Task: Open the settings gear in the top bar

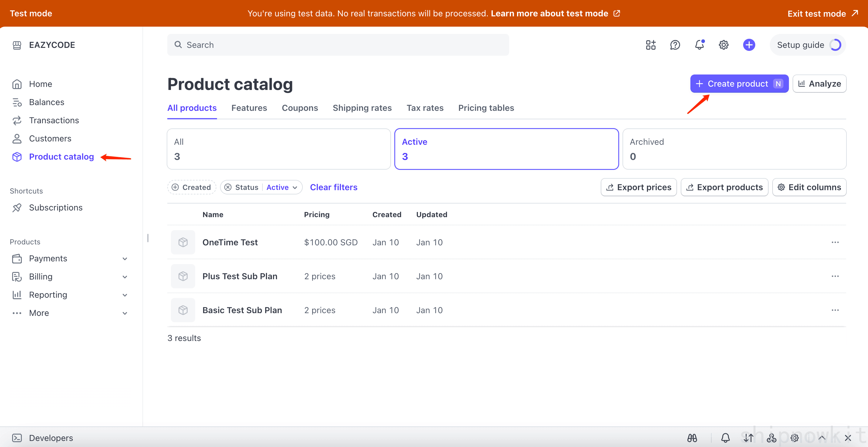Action: click(x=723, y=45)
